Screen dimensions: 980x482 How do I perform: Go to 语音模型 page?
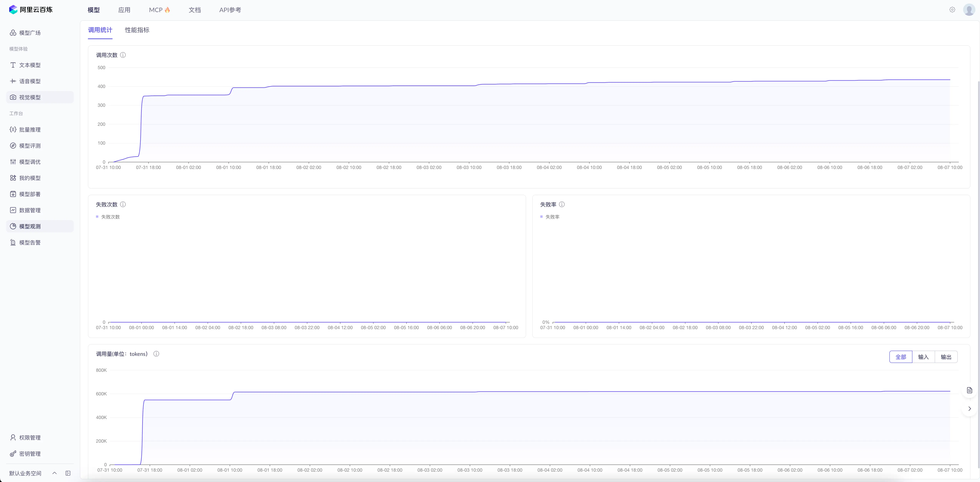point(40,81)
